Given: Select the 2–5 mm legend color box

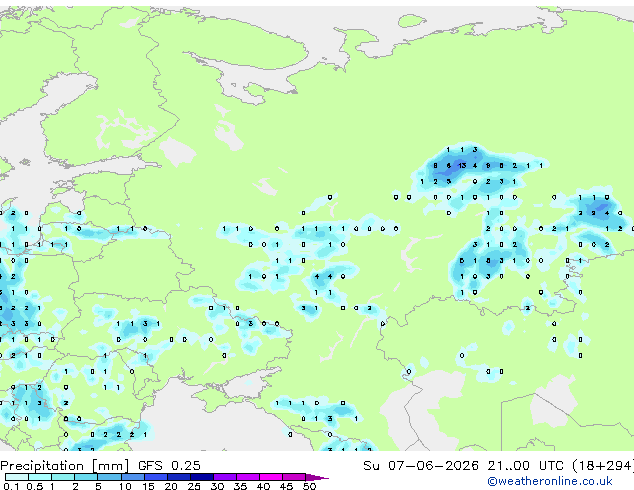Looking at the screenshot, I should pyautogui.click(x=86, y=477).
